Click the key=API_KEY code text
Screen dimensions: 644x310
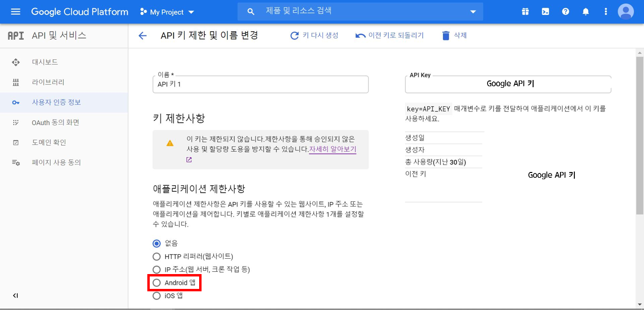point(429,109)
